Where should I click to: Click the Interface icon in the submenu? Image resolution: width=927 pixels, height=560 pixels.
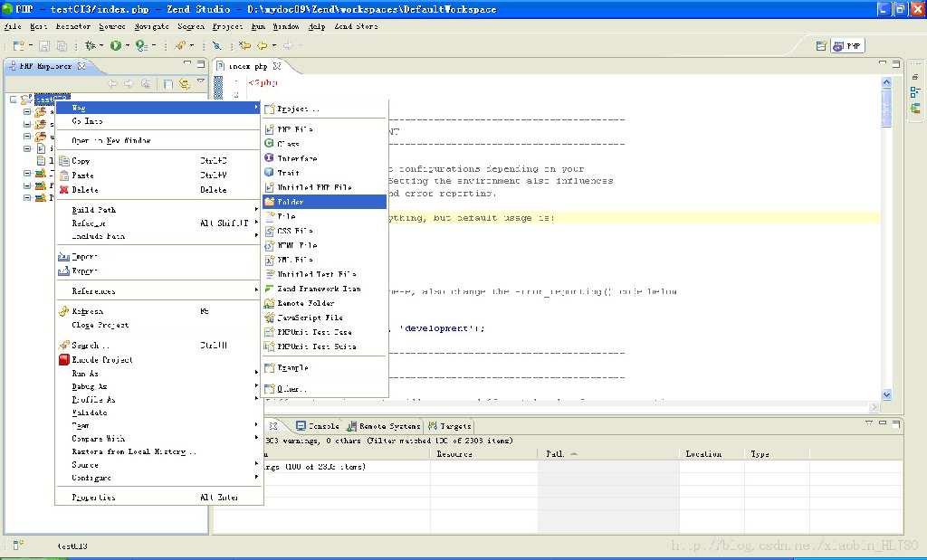tap(269, 158)
